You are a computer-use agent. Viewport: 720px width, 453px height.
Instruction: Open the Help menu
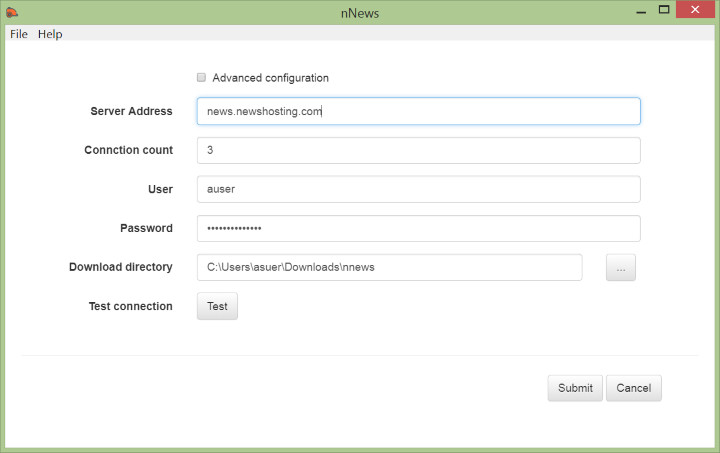50,34
